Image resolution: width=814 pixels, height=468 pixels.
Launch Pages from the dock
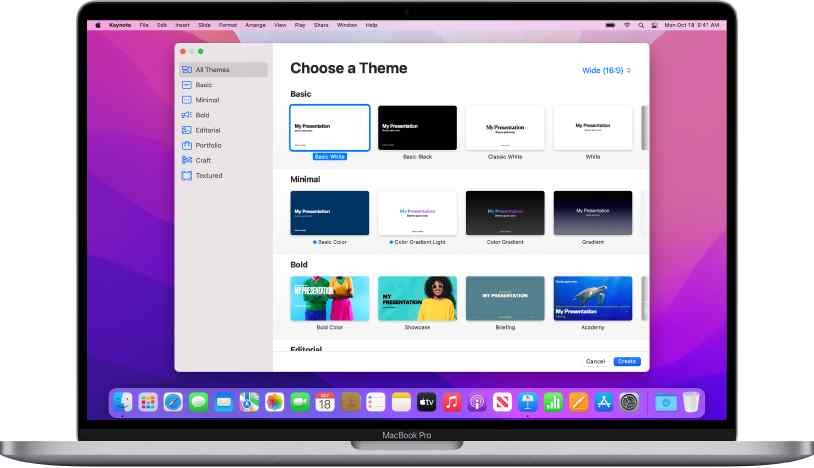click(x=578, y=402)
